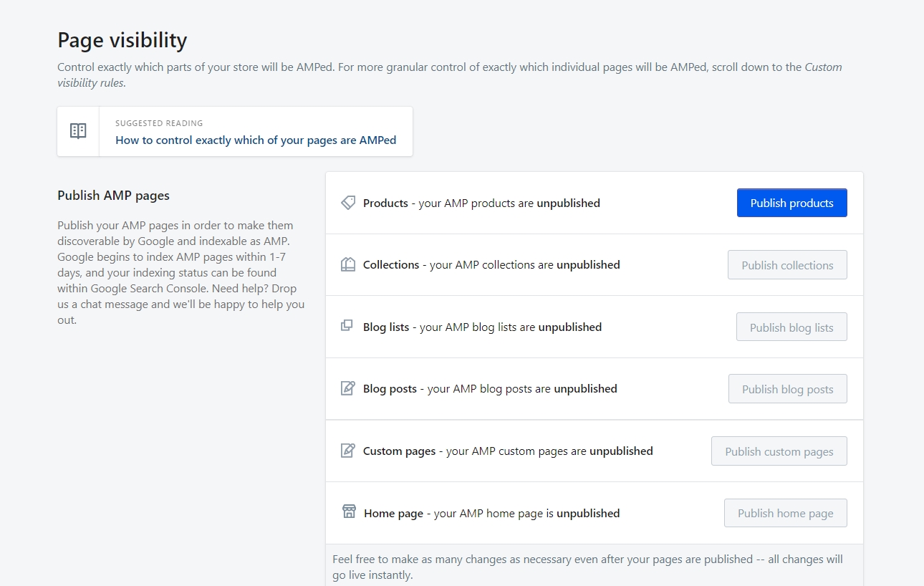The height and width of the screenshot is (586, 924).
Task: Click the 'Publish AMP pages' section heading
Action: pos(113,196)
